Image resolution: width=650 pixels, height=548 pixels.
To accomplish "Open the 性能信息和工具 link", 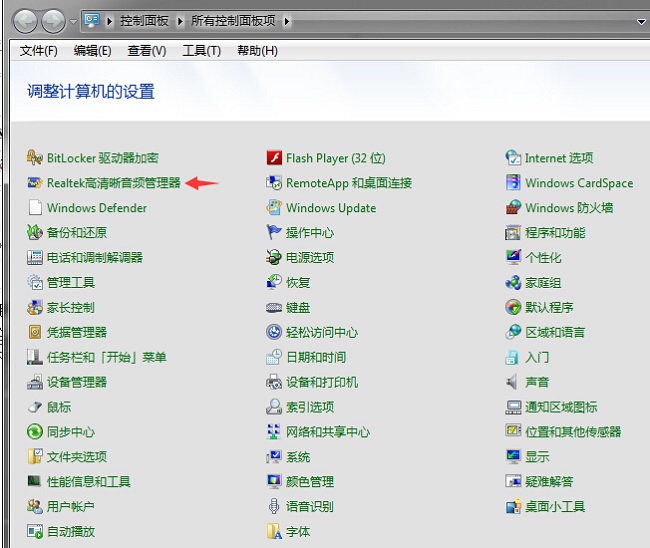I will click(89, 481).
